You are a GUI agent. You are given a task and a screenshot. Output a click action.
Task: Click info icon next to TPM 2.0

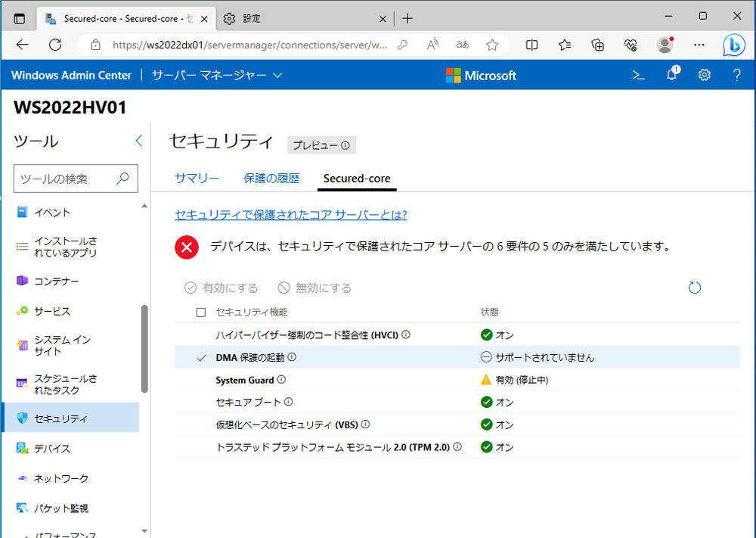pos(457,446)
